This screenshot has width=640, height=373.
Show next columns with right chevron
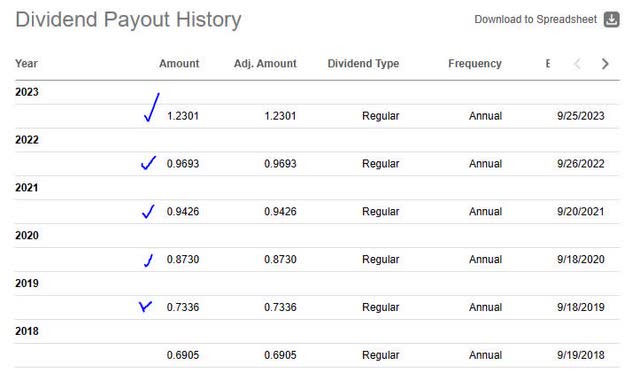coord(605,64)
